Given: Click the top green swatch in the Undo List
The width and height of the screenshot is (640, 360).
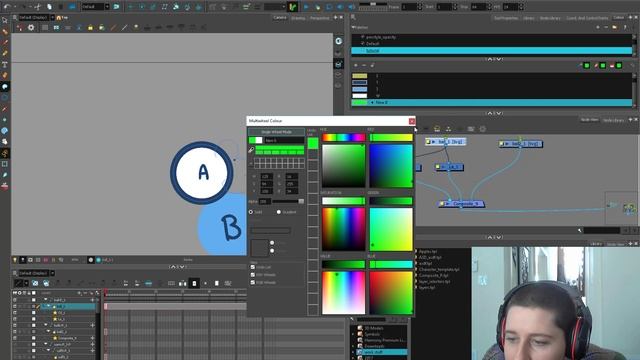Looking at the screenshot, I should tap(313, 143).
